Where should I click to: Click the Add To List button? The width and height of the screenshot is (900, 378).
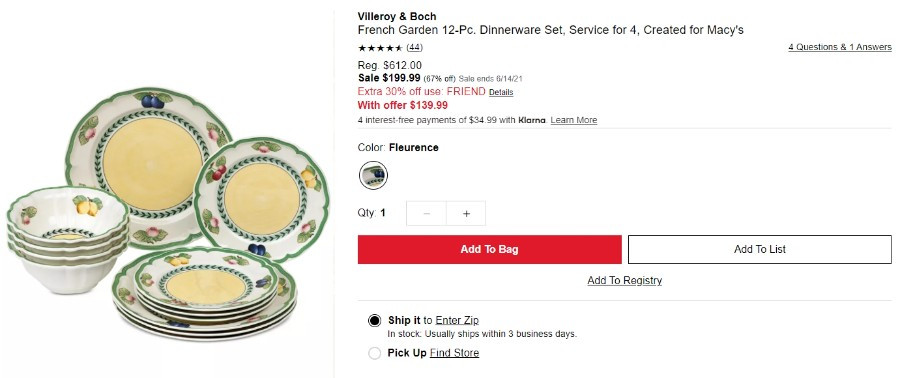coord(760,250)
